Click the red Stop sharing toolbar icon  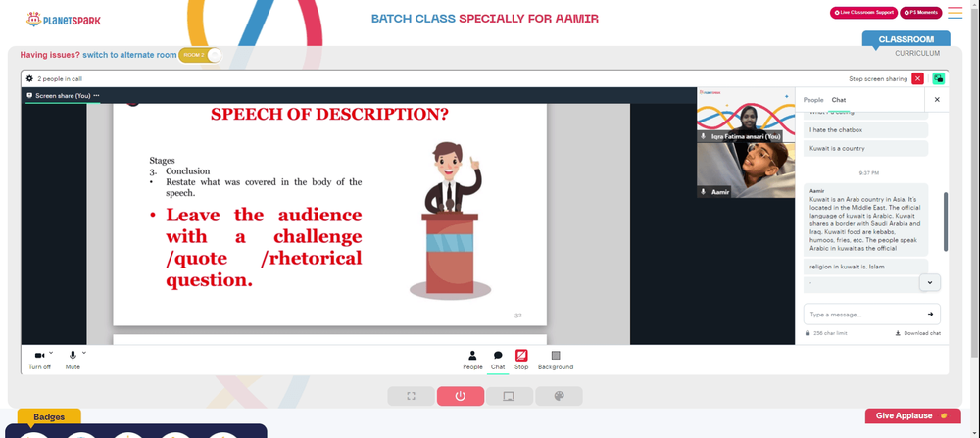click(x=521, y=355)
